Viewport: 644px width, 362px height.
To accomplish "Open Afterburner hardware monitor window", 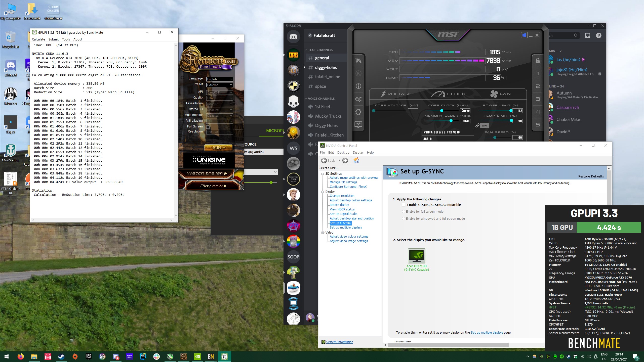I will click(358, 125).
